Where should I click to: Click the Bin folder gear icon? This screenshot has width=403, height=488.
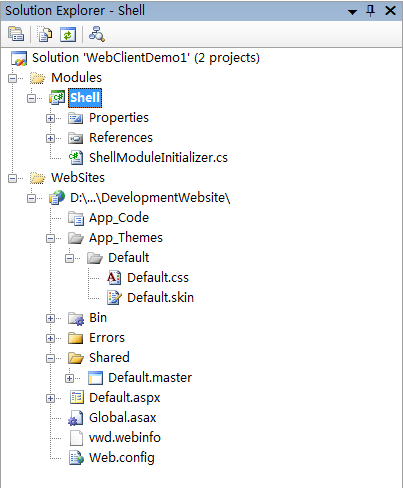pos(76,319)
